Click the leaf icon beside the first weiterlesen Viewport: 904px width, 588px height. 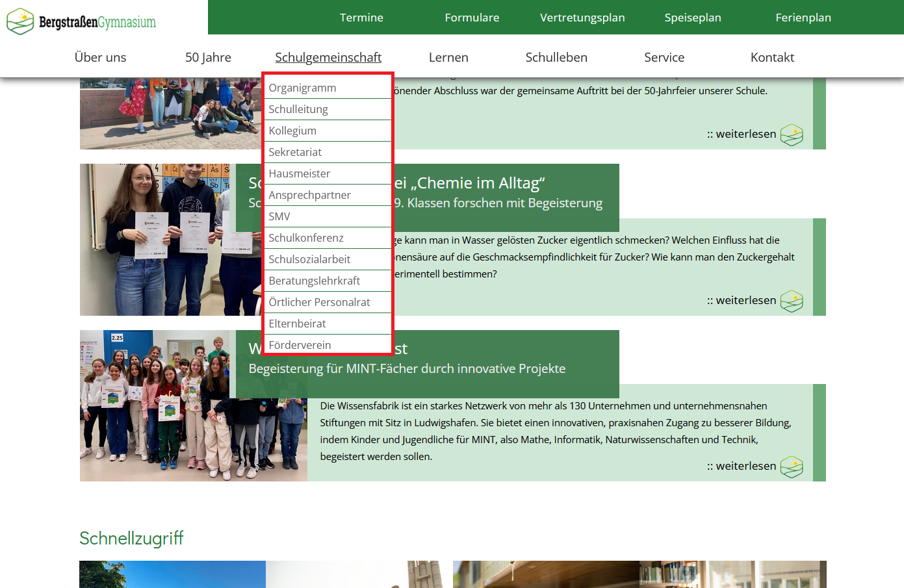tap(791, 134)
